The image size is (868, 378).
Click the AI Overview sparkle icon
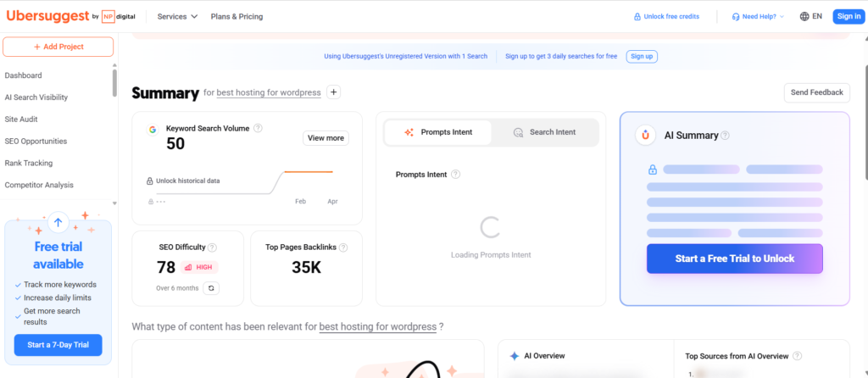pos(515,356)
